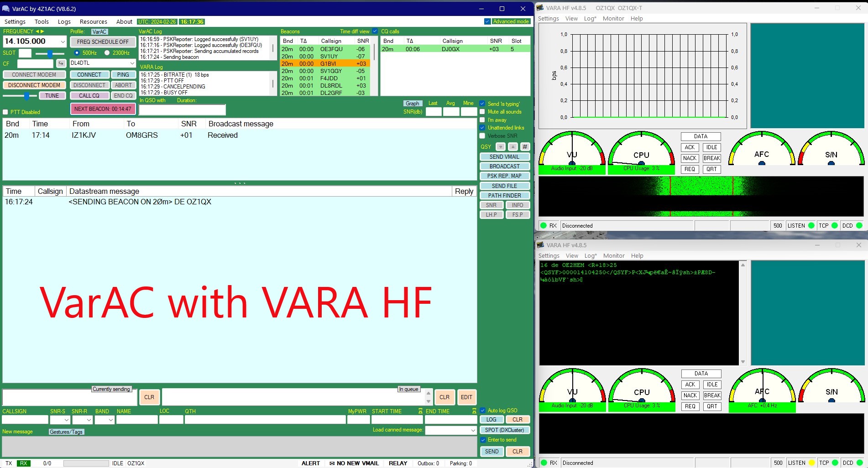The height and width of the screenshot is (468, 868).
Task: Click the CALLSIGN input field
Action: pyautogui.click(x=25, y=420)
